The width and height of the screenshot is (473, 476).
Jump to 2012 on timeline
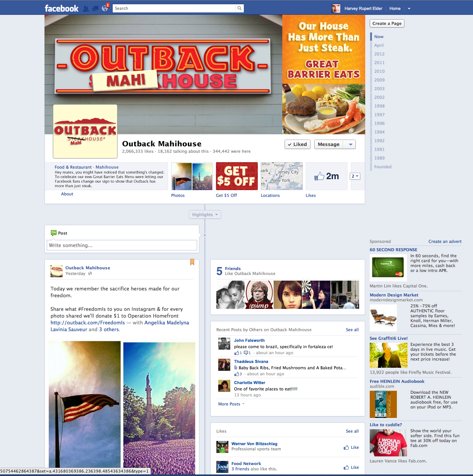pos(380,54)
